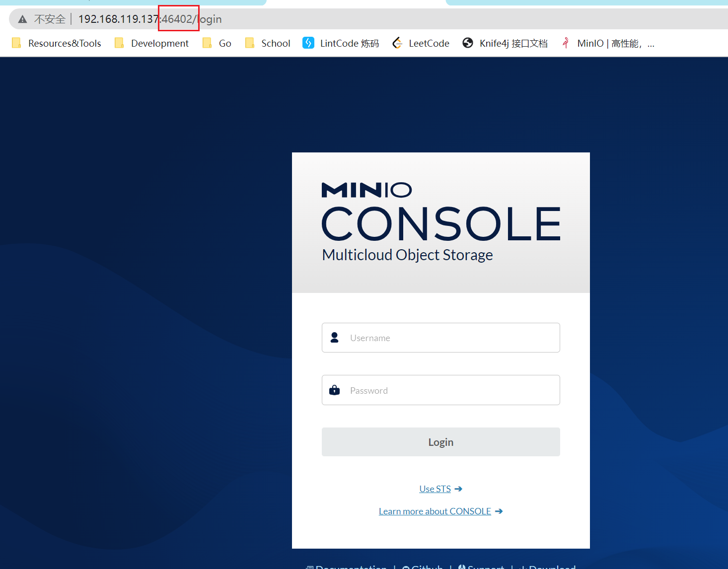Click the MinIO logo in login card
Screen dimensions: 728x569
[367, 190]
